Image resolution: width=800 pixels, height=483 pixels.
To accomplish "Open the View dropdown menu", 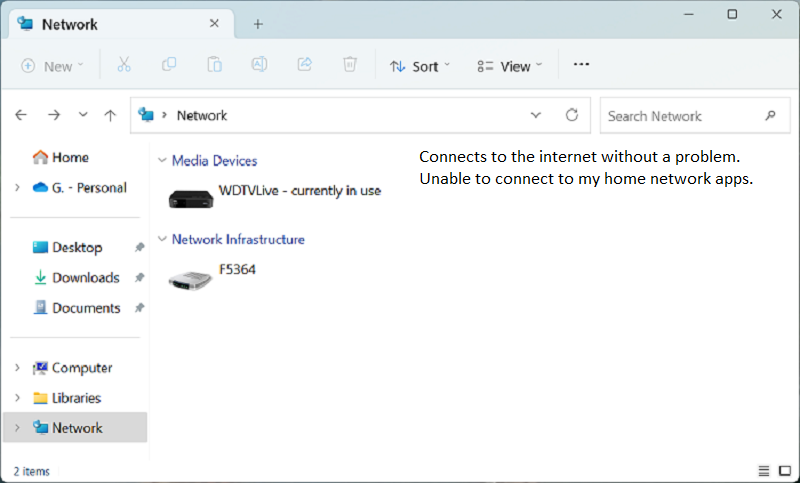I will pos(510,66).
